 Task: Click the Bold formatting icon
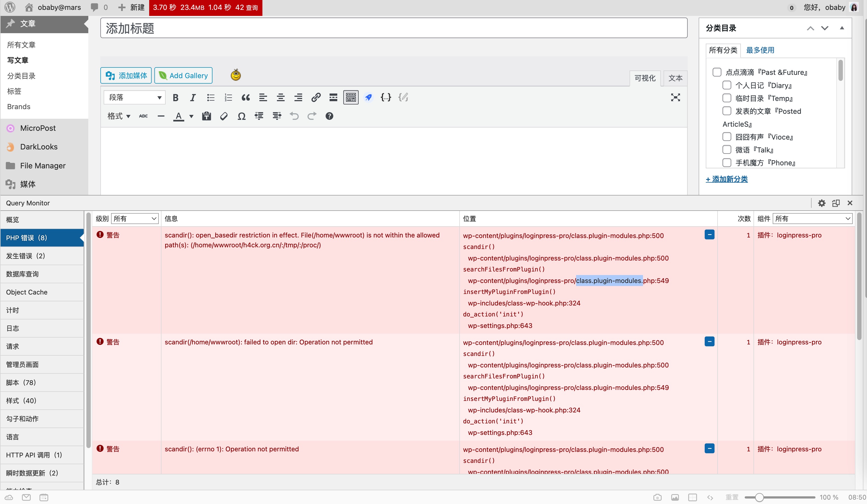coord(175,98)
